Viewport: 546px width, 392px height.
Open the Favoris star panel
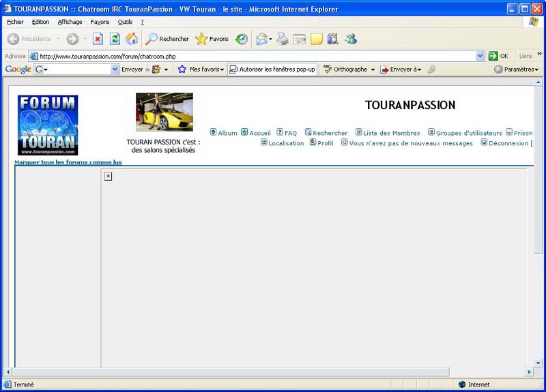coord(201,39)
